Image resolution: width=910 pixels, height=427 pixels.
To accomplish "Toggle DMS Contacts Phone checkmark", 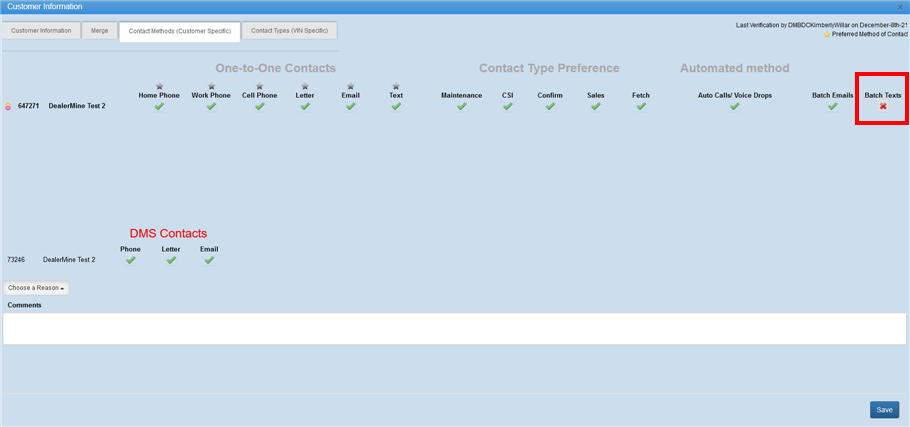I will pos(130,260).
